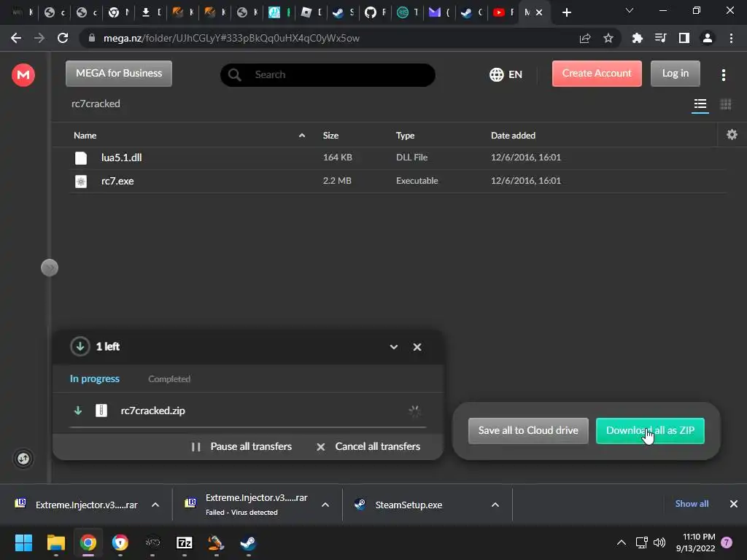Focus the MEGA Search field
The height and width of the screenshot is (560, 747).
pos(328,75)
